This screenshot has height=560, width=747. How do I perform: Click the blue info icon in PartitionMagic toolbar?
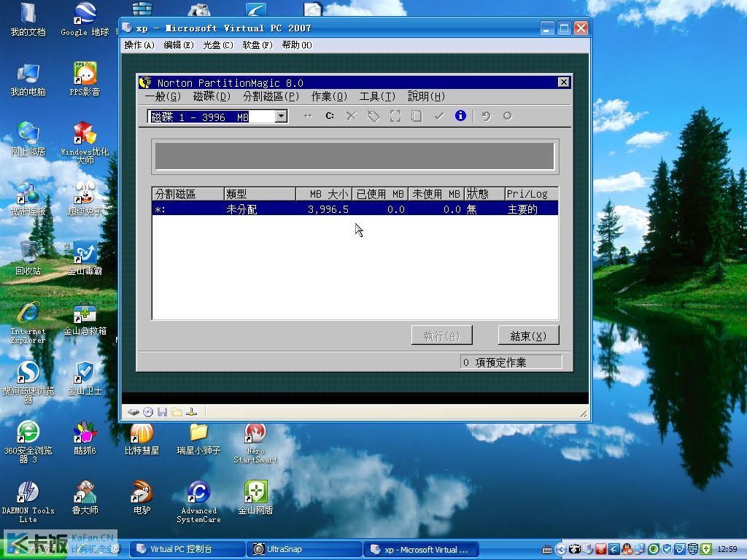tap(460, 116)
